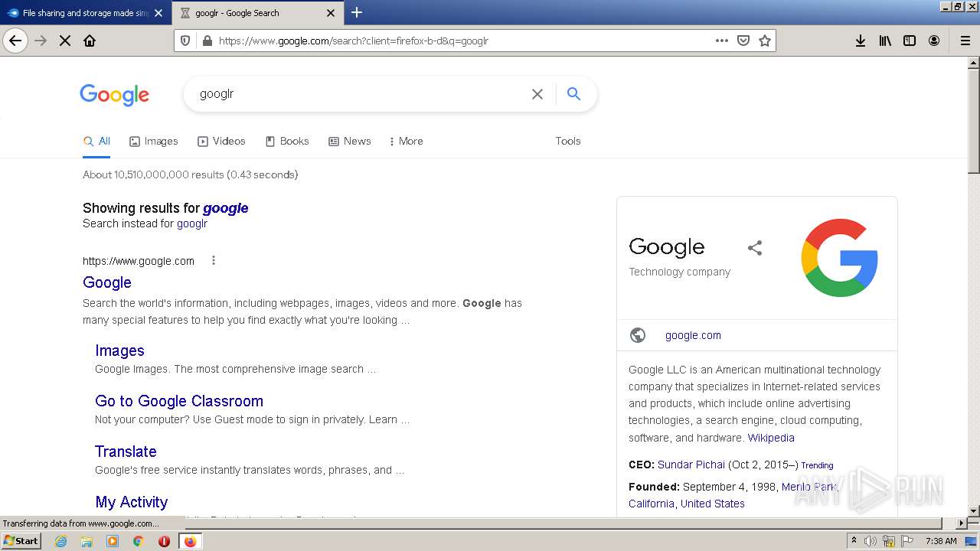
Task: Open the Images sitelink
Action: (119, 350)
